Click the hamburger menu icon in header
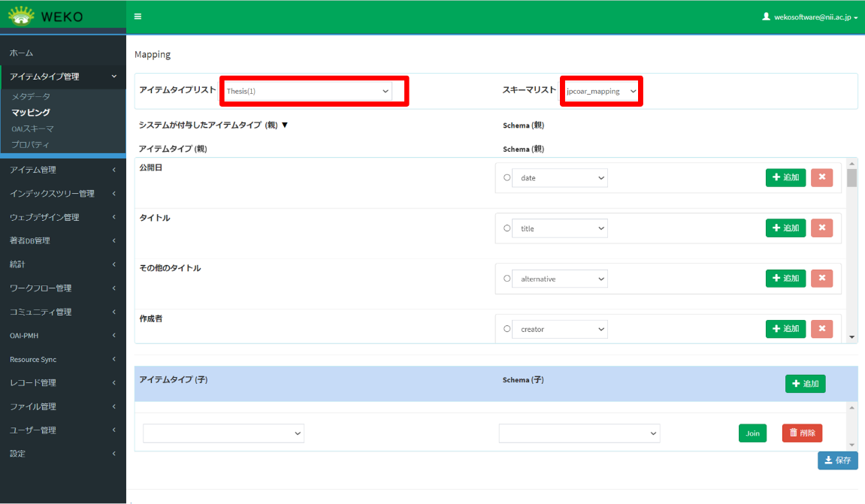Image resolution: width=865 pixels, height=504 pixels. pyautogui.click(x=138, y=16)
